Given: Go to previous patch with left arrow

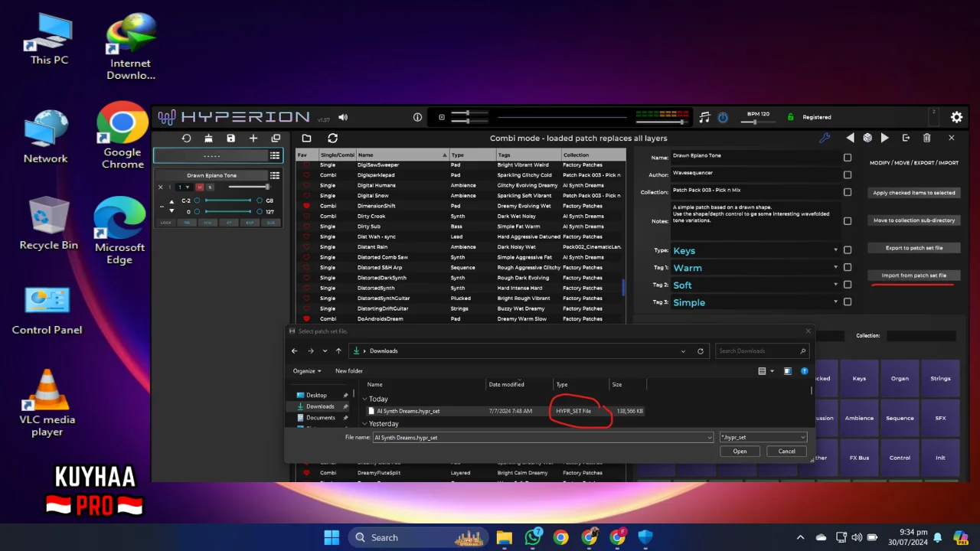Looking at the screenshot, I should 850,138.
